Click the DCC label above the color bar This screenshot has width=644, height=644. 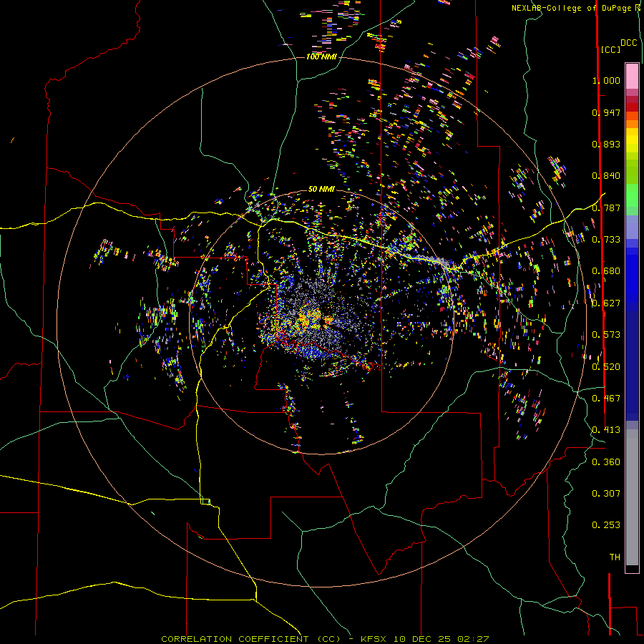click(x=628, y=43)
